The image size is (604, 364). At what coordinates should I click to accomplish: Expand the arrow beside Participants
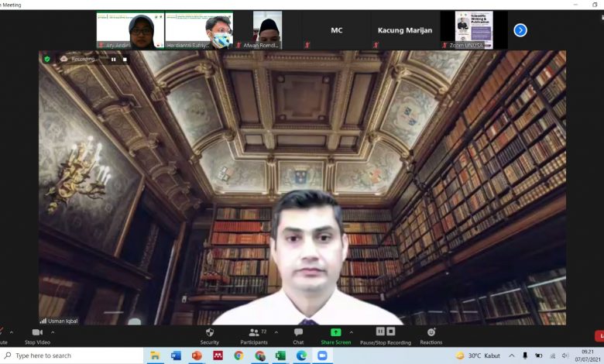click(274, 332)
